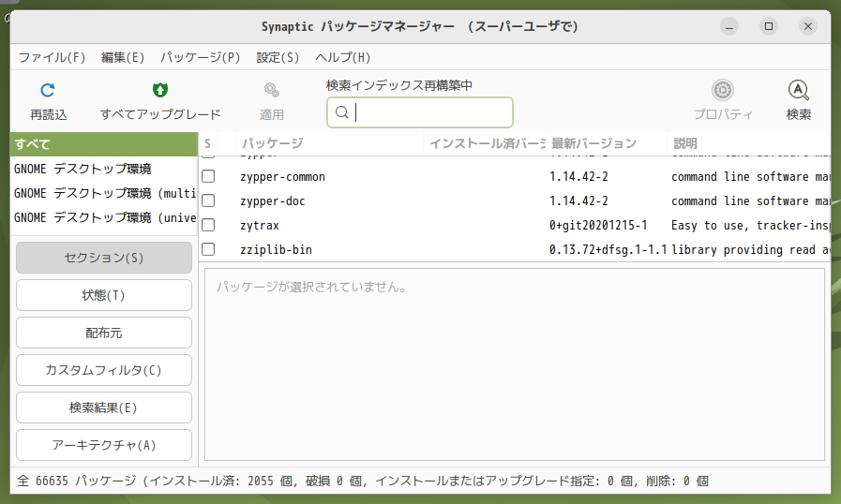841x504 pixels.
Task: Open the 編集(E) menu
Action: [x=123, y=57]
